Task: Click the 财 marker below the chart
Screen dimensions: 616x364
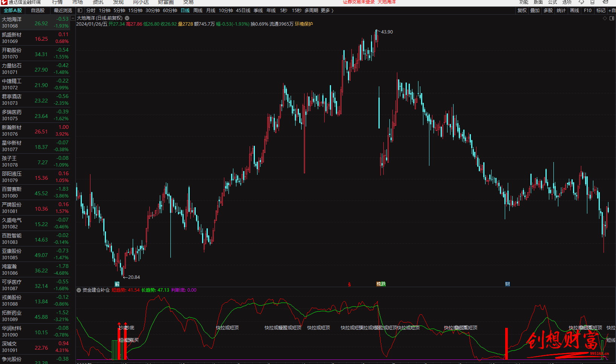Action: point(507,284)
